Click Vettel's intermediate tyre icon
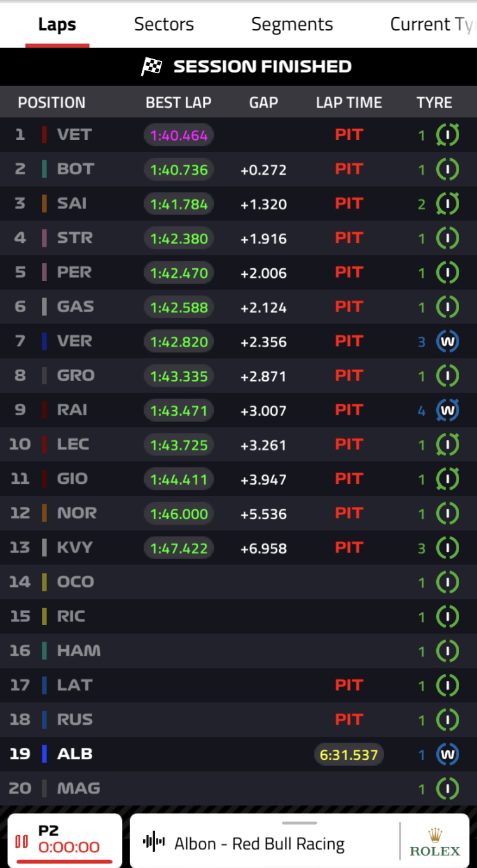Screen dimensions: 477x868 pos(447,135)
